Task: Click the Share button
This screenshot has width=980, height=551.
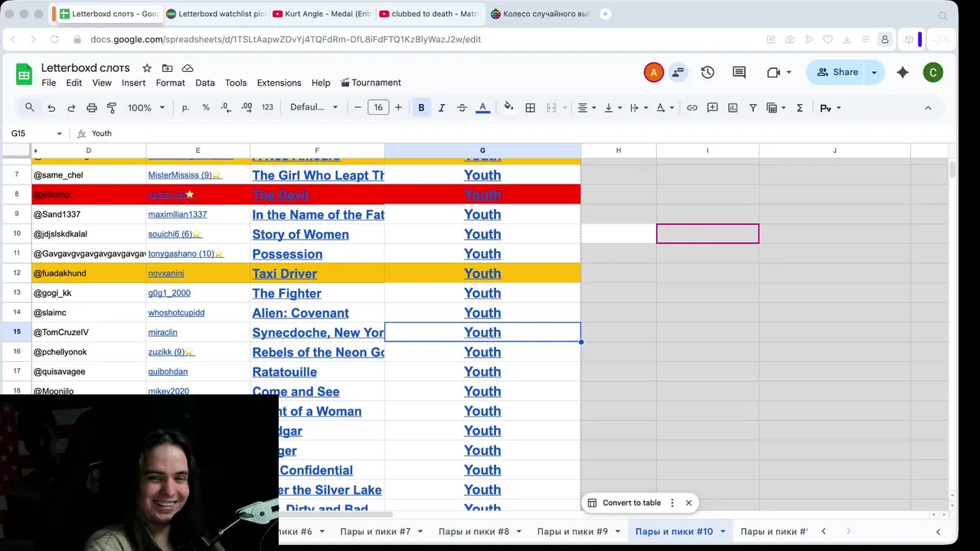Action: pos(836,72)
